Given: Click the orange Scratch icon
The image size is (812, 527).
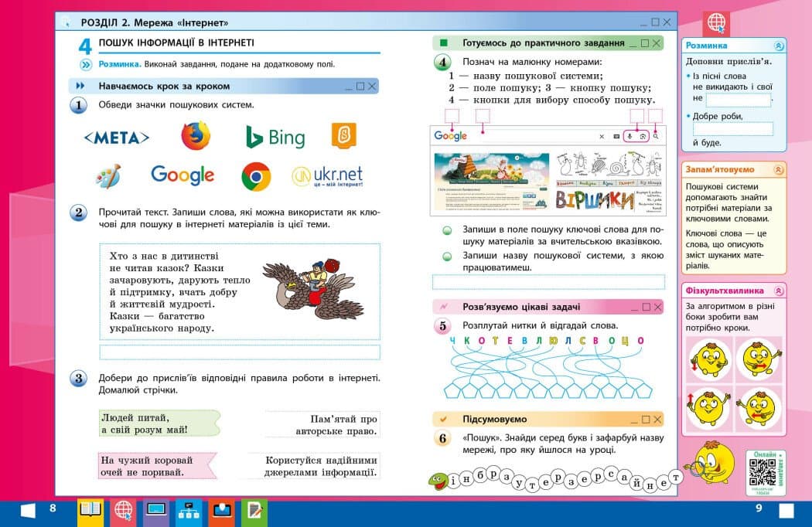Looking at the screenshot, I should [x=344, y=135].
